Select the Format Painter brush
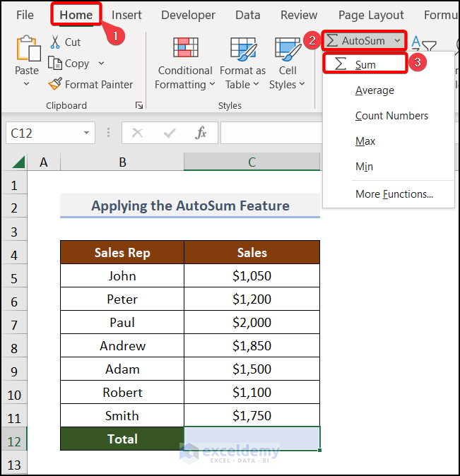The width and height of the screenshot is (460, 476). 55,85
